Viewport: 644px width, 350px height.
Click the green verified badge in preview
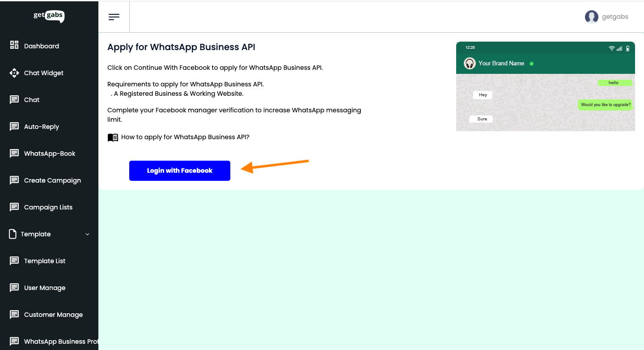[531, 64]
